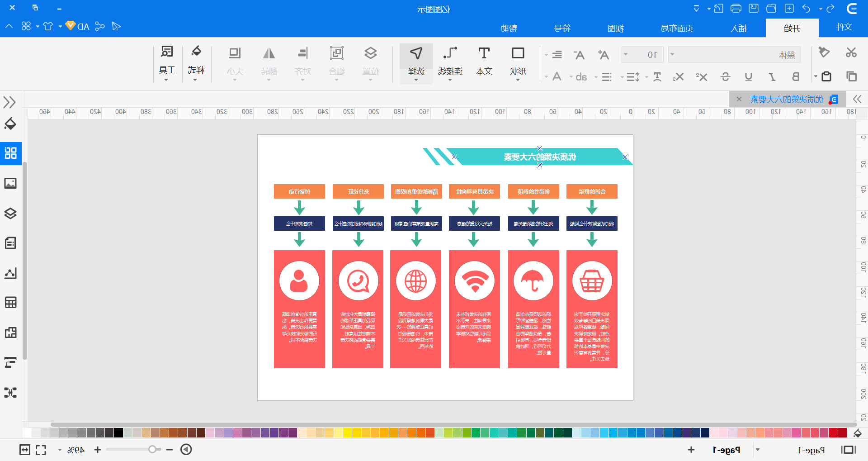The height and width of the screenshot is (461, 868).
Task: Click the fit-to-width icon in status bar
Action: 25,450
